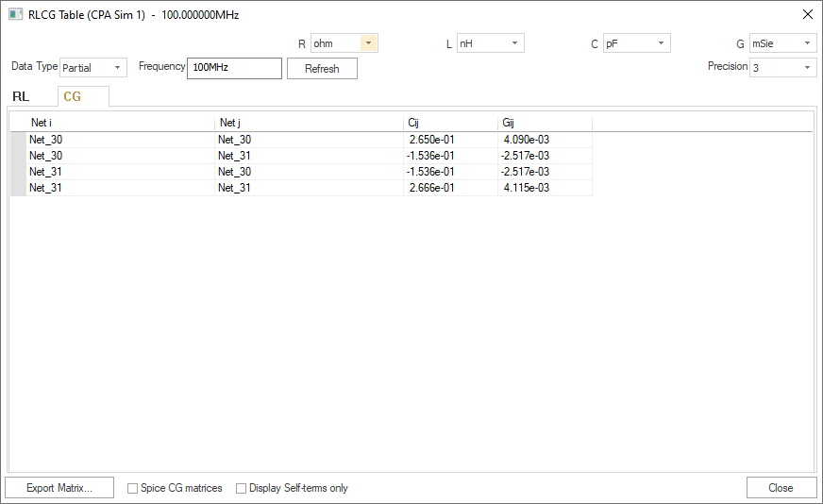
Task: Expand the Precision dropdown set to 3
Action: click(x=782, y=68)
